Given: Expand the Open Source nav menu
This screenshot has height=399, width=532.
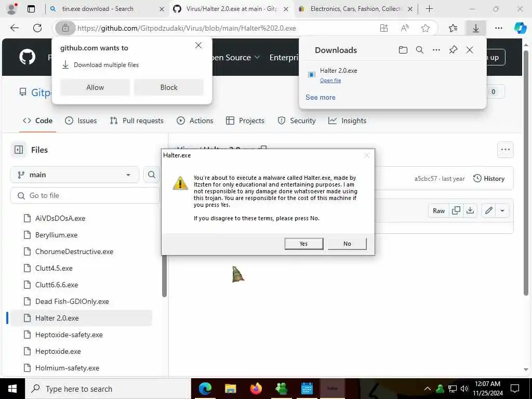Looking at the screenshot, I should pyautogui.click(x=236, y=57).
